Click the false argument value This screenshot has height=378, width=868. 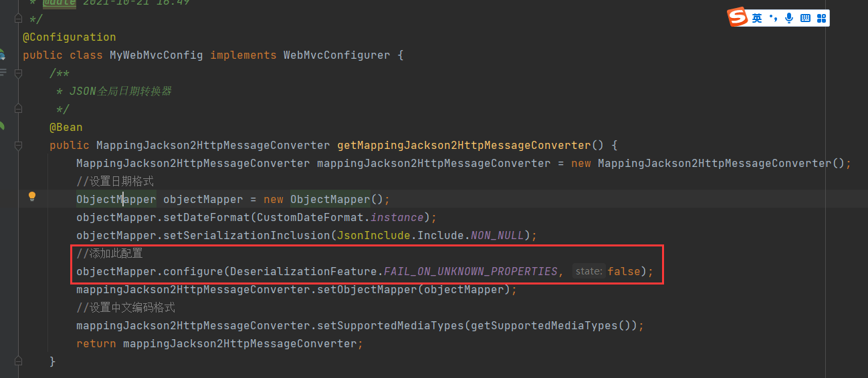623,272
